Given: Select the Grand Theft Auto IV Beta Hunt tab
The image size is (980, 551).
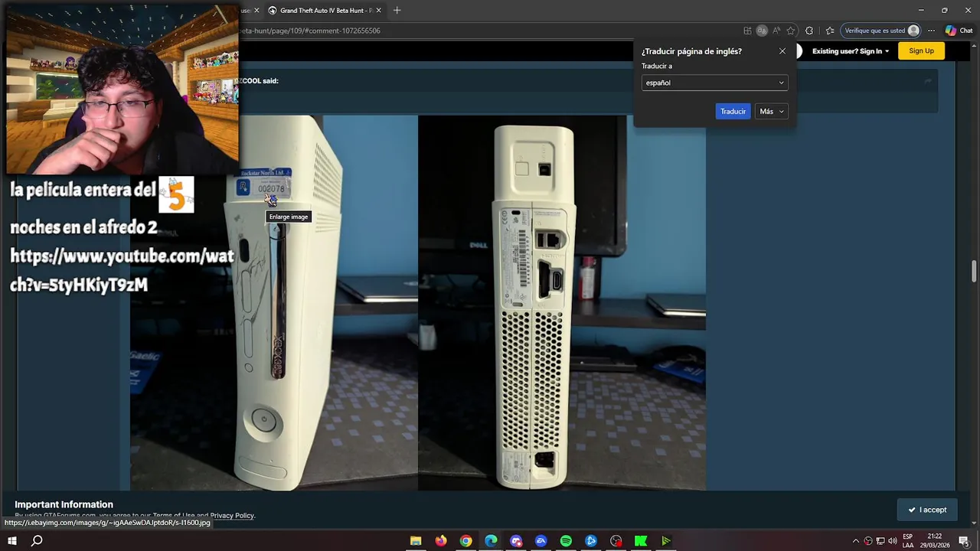Looking at the screenshot, I should (x=325, y=11).
